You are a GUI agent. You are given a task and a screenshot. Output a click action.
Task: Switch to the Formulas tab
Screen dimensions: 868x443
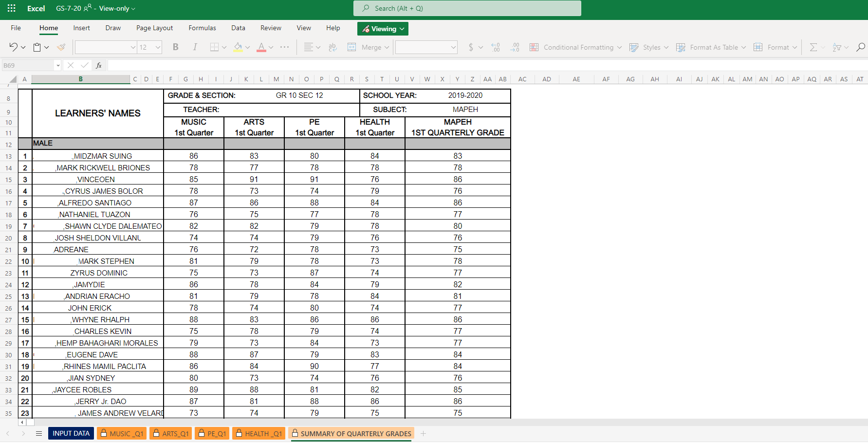(x=202, y=28)
